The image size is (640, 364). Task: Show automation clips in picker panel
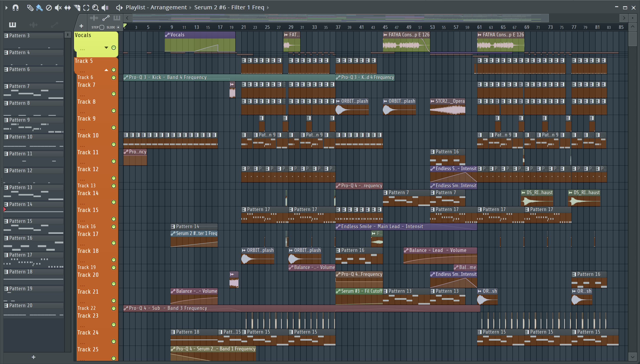coord(54,24)
